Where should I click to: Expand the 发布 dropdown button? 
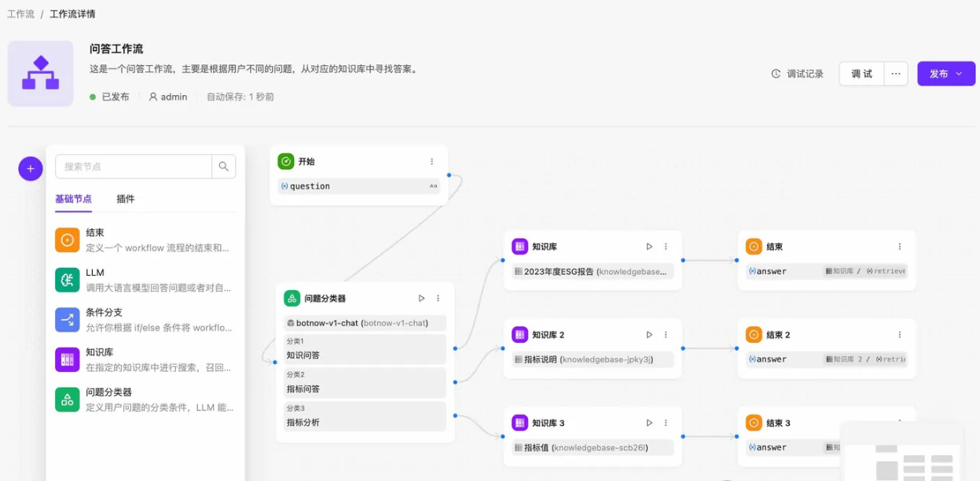point(946,73)
